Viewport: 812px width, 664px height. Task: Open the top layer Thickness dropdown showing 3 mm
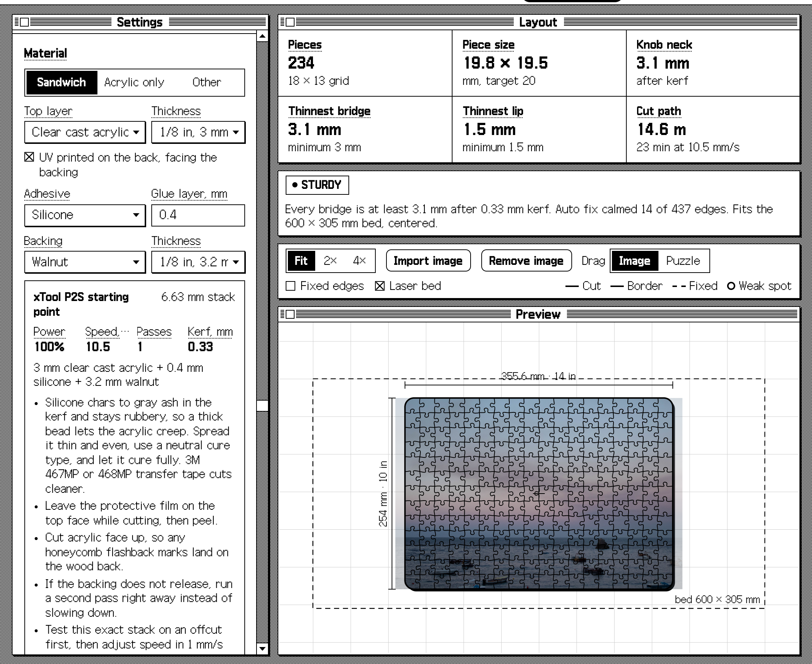pyautogui.click(x=198, y=132)
